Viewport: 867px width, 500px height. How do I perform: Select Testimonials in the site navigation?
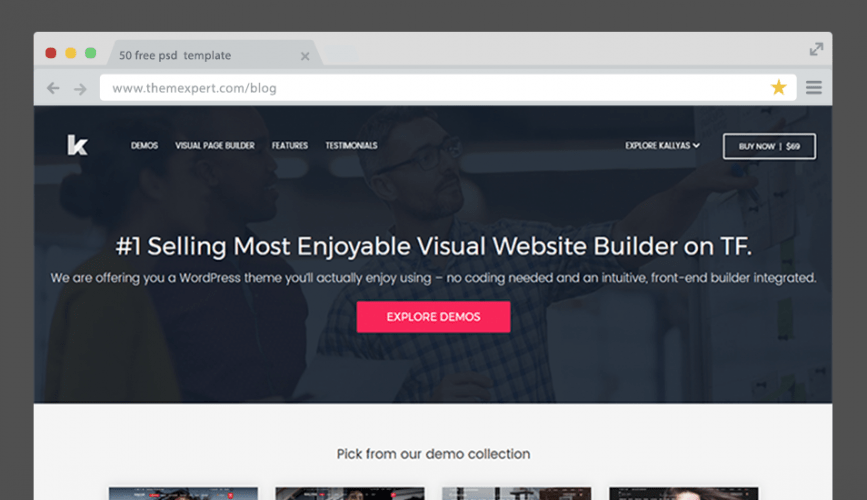pos(351,146)
